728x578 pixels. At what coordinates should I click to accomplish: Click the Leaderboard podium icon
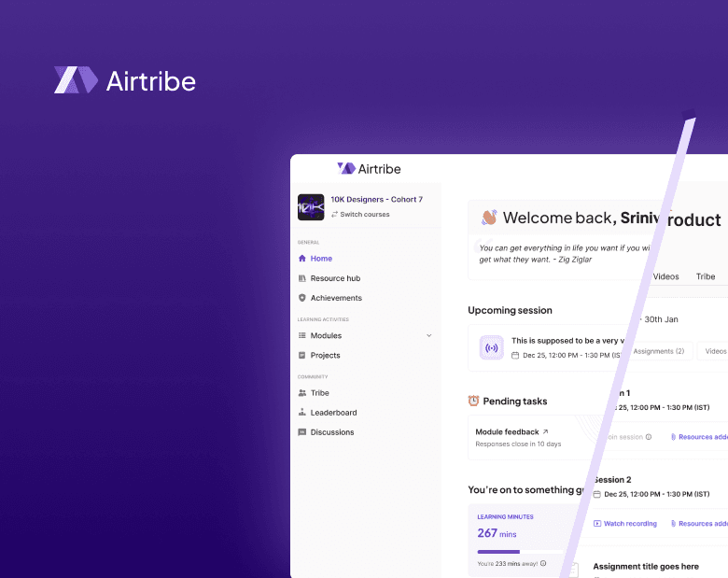(x=302, y=412)
